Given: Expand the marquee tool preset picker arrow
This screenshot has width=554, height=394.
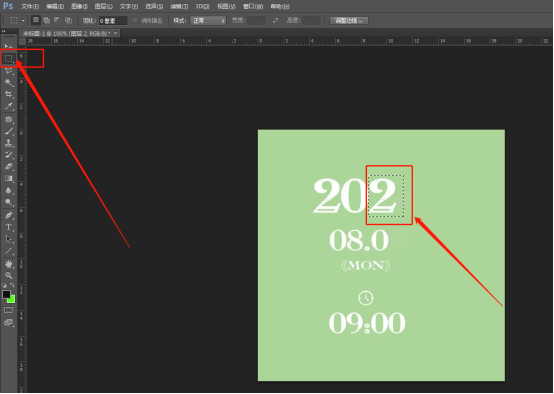Looking at the screenshot, I should 23,20.
